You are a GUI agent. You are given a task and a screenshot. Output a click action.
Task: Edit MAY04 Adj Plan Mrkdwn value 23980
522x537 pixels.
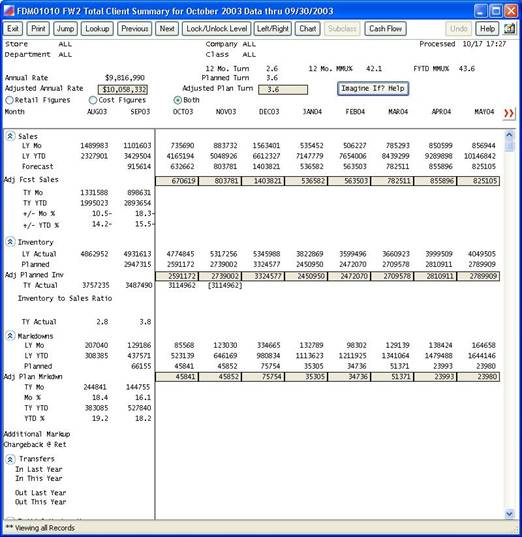(x=478, y=377)
